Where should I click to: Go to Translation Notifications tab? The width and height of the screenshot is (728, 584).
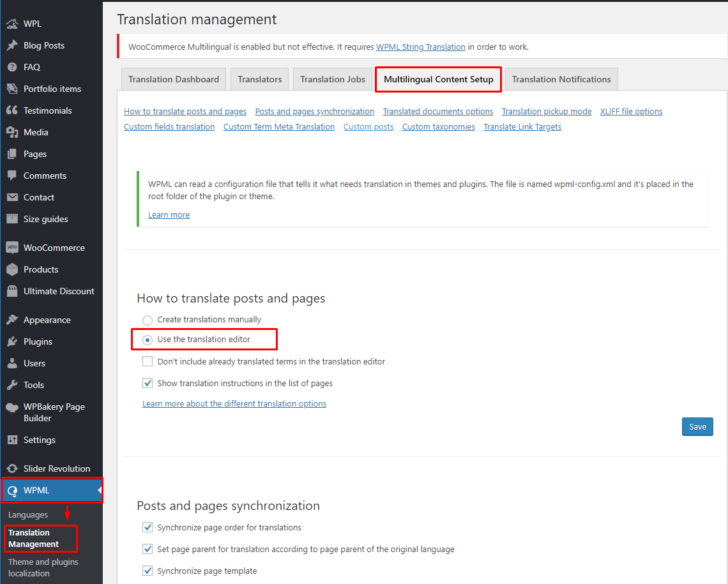[x=561, y=79]
